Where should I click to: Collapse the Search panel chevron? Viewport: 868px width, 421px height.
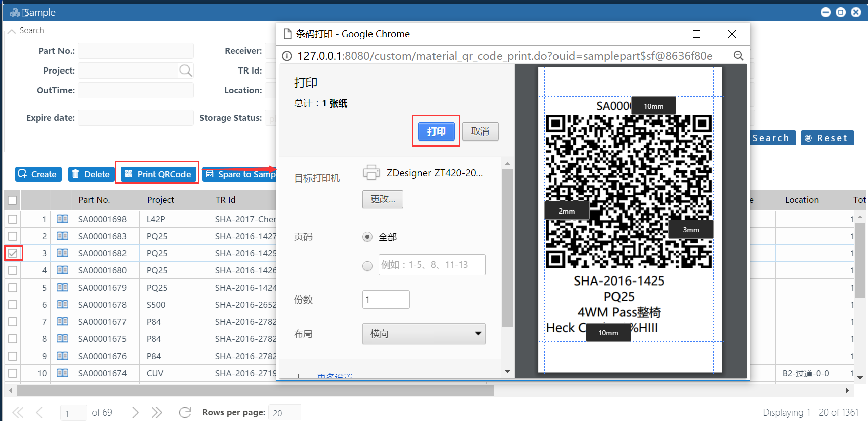click(12, 31)
